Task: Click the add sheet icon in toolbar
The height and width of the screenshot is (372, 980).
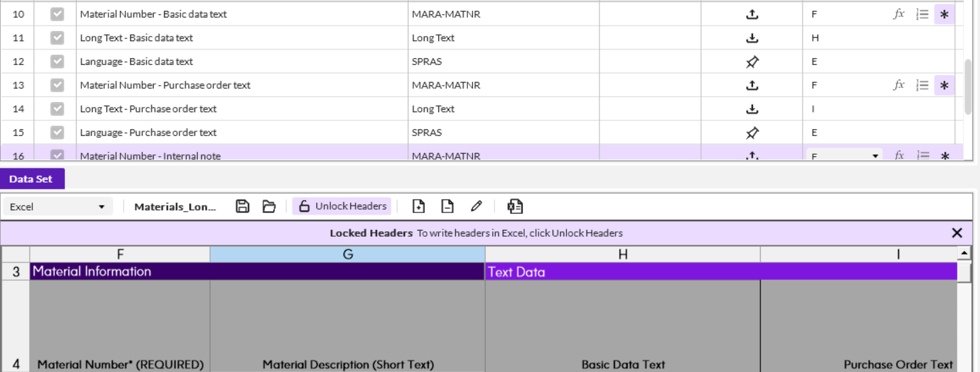Action: (x=419, y=206)
